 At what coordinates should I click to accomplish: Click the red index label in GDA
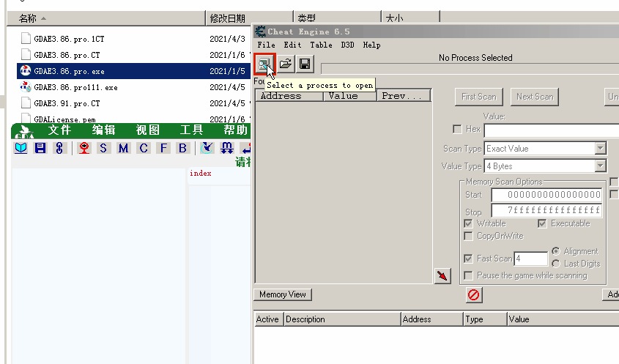point(201,174)
